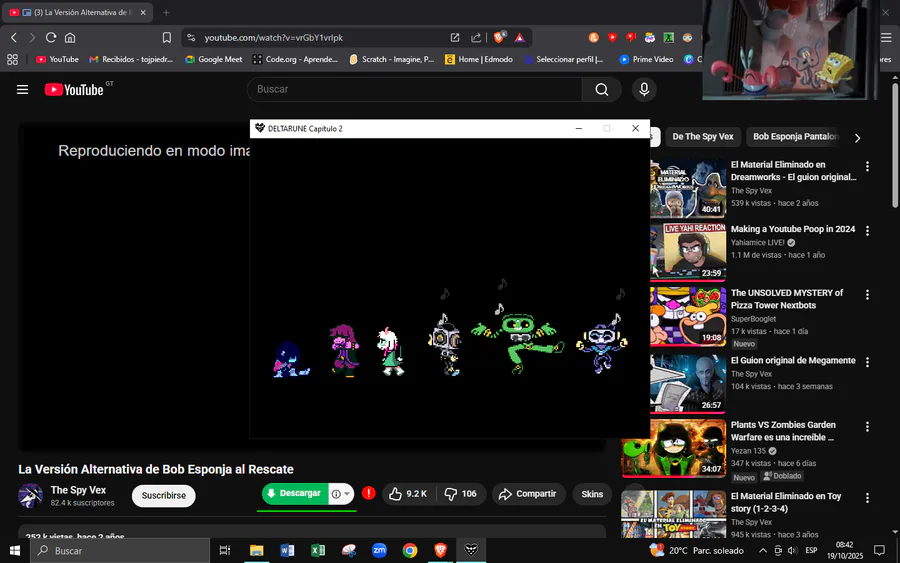Screen dimensions: 900x563
Task: Open the site information icon beside the URL
Action: point(192,38)
